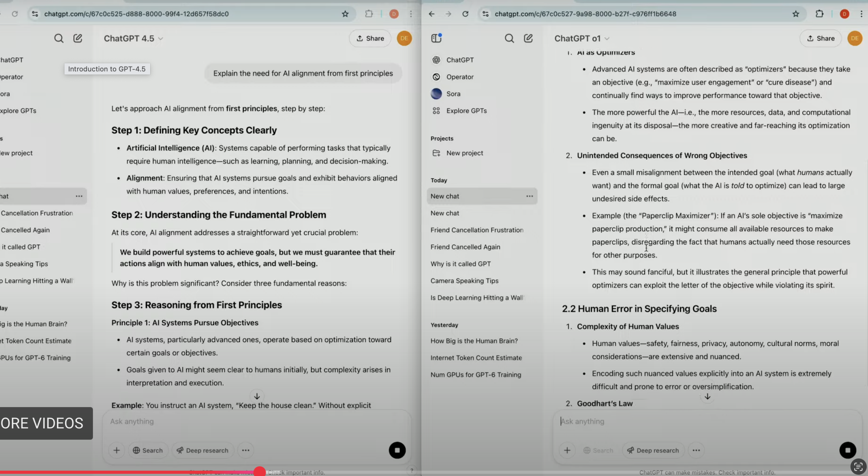Open more tools dots in right composer
This screenshot has height=476, width=868.
pos(696,450)
